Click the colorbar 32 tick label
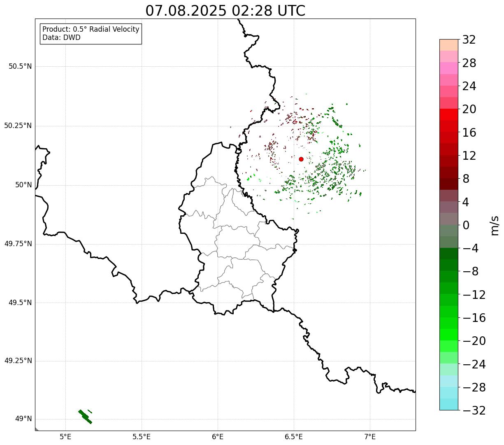 [469, 40]
